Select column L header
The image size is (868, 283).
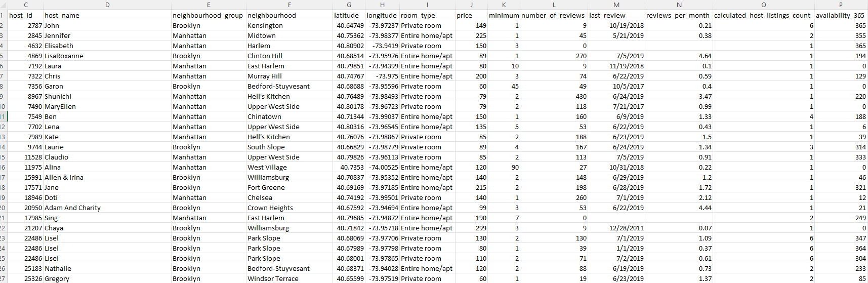click(x=554, y=5)
